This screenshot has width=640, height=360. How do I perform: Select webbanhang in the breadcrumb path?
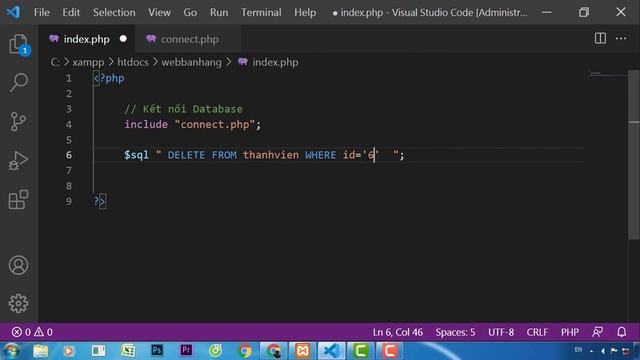(x=191, y=62)
